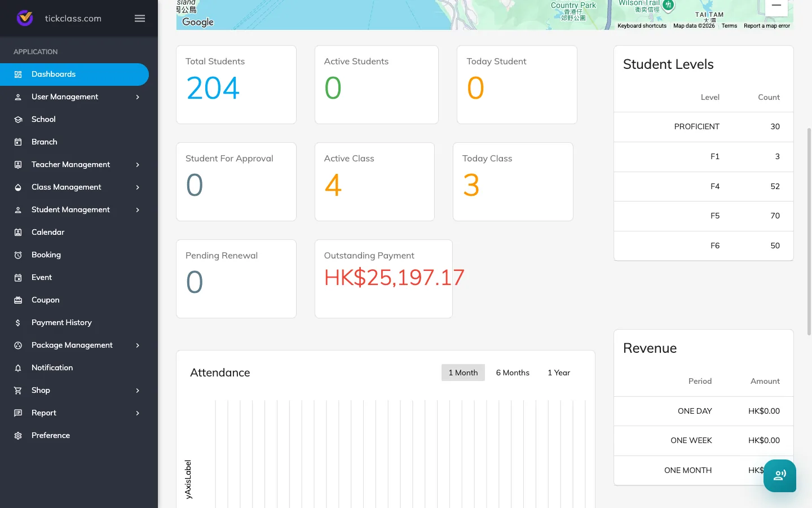Click the Payment History dollar icon
The width and height of the screenshot is (812, 508).
click(18, 323)
